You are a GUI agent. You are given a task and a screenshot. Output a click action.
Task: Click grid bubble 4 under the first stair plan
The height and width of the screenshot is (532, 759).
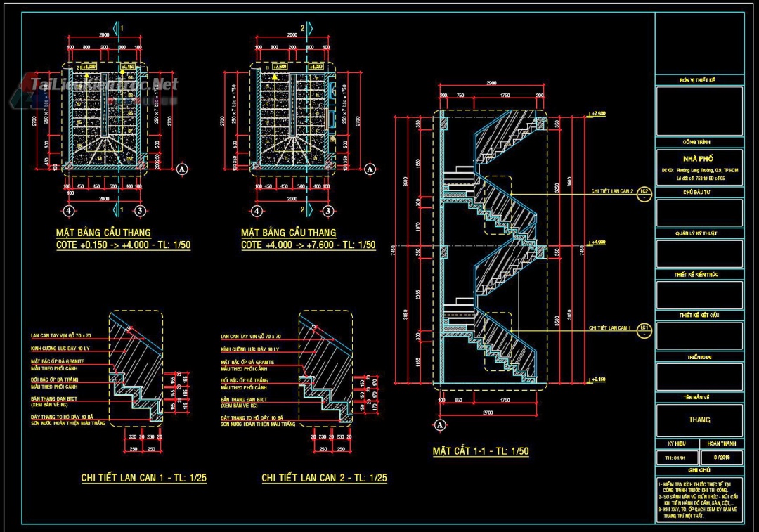coord(69,211)
